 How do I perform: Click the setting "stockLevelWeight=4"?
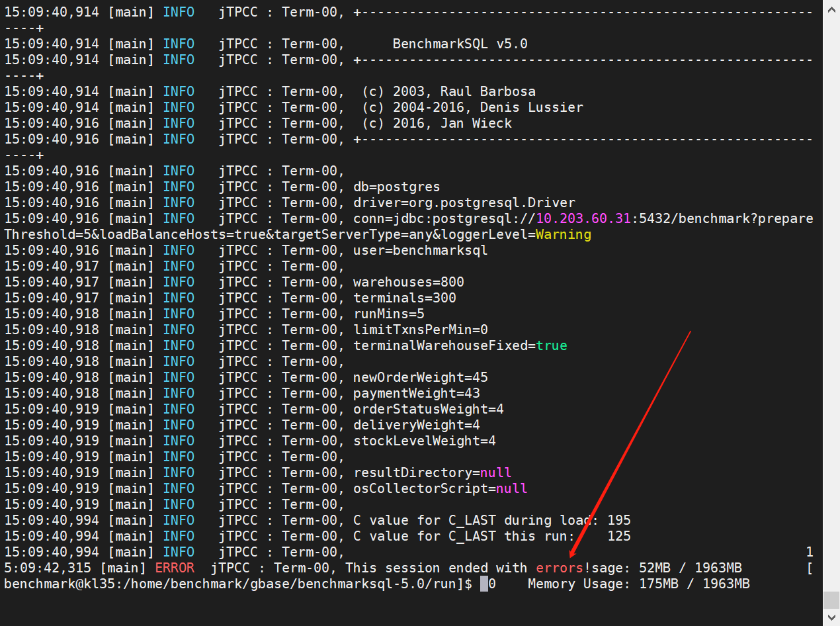tap(425, 441)
